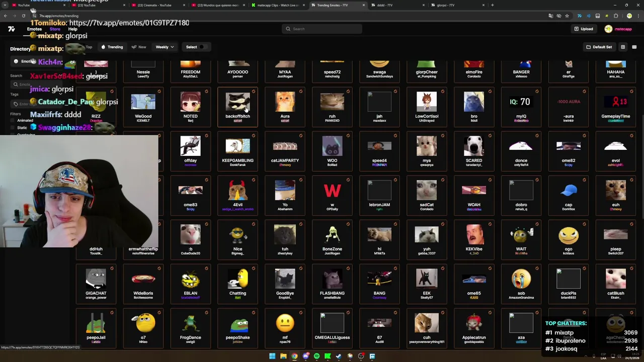Open the Upload button in the header
Viewport: 644px width, 362px height.
coord(583,29)
